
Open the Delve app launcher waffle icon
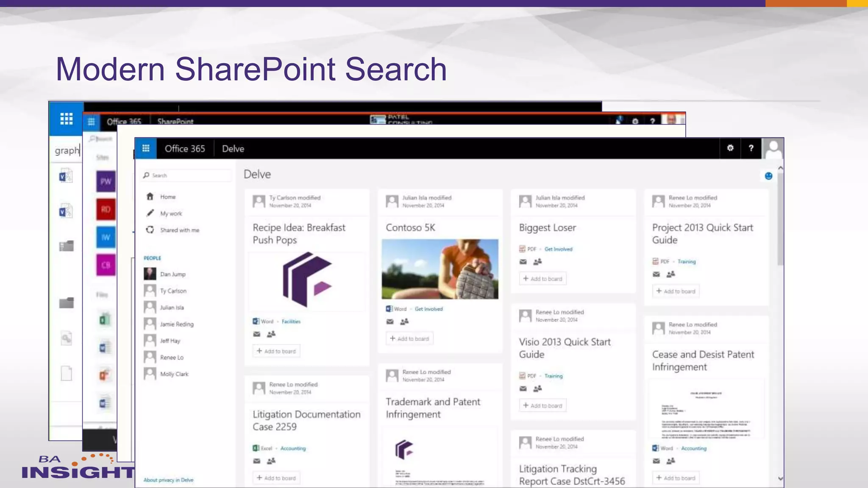[x=146, y=148]
